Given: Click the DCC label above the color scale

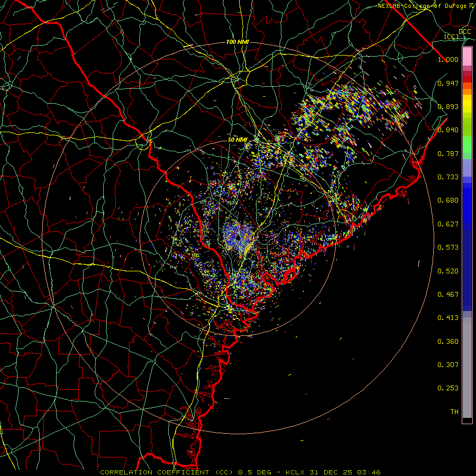Looking at the screenshot, I should click(x=464, y=32).
